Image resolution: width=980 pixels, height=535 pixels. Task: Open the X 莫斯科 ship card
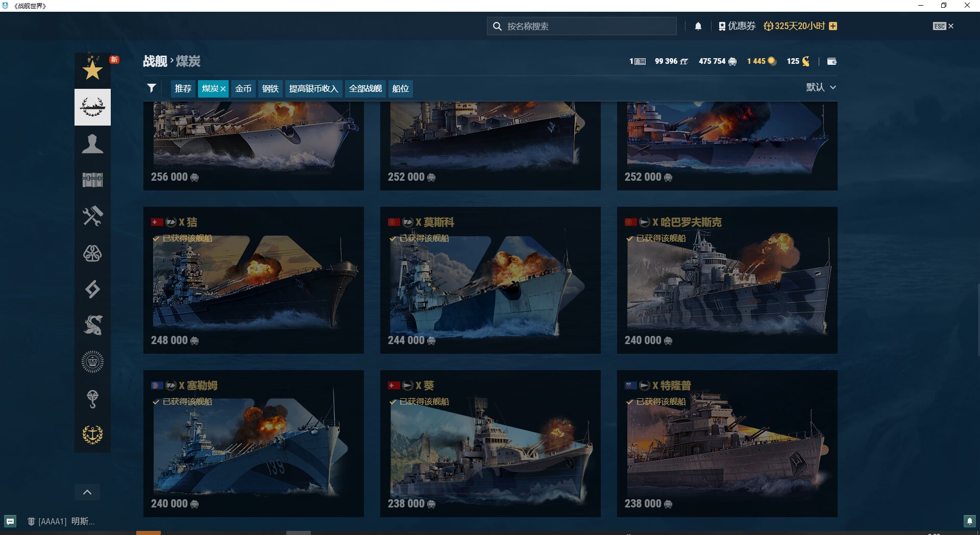click(490, 280)
